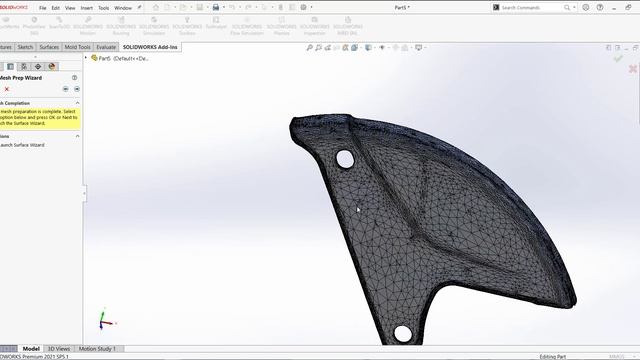Viewport: 640px width, 360px height.
Task: Toggle the SOLIDWORKS Flow Simulation add-in
Action: 247,26
